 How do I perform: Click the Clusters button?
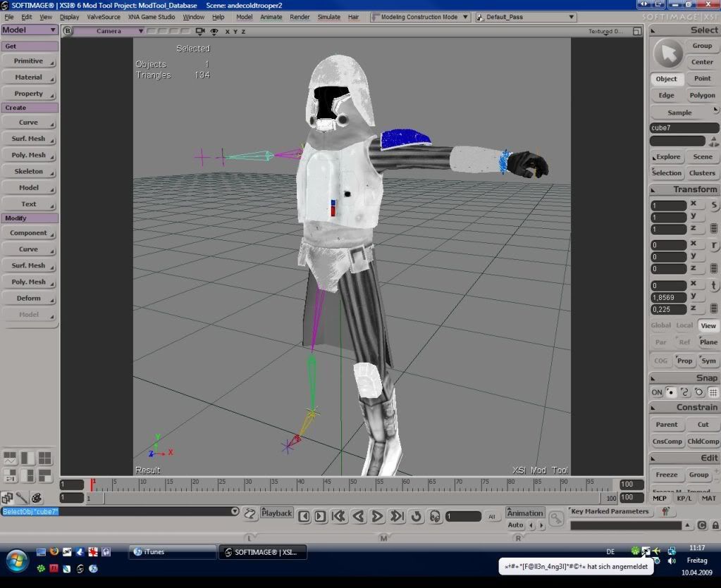702,173
